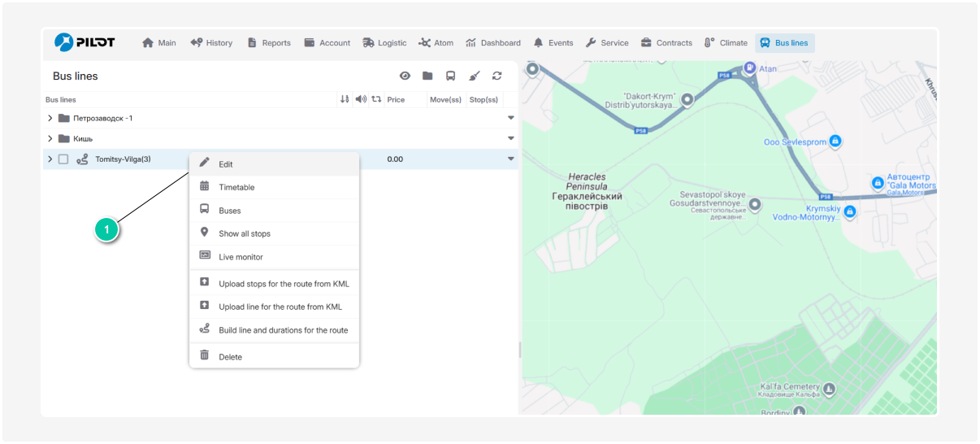980x444 pixels.
Task: Click the refresh icon in Bus lines panel
Action: point(497,76)
